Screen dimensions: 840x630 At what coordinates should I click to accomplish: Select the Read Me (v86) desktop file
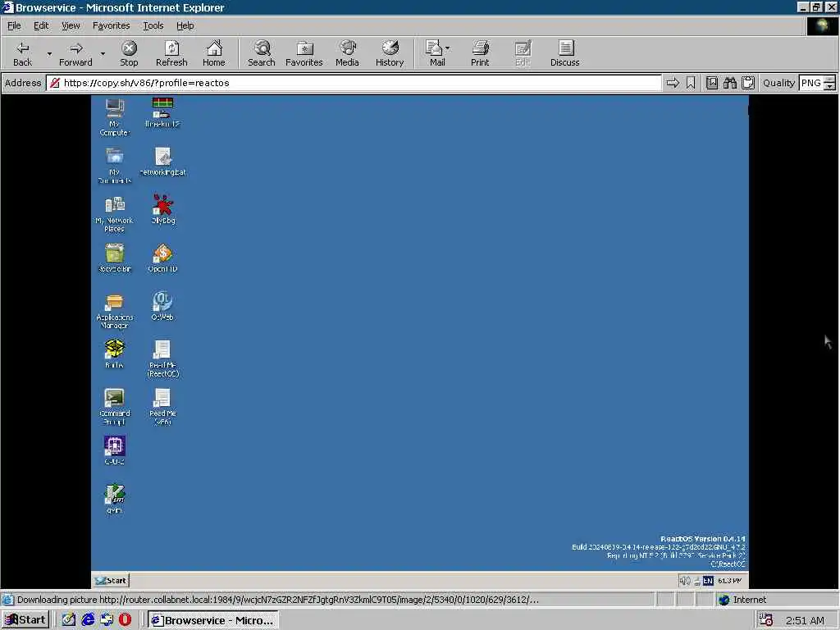[162, 407]
